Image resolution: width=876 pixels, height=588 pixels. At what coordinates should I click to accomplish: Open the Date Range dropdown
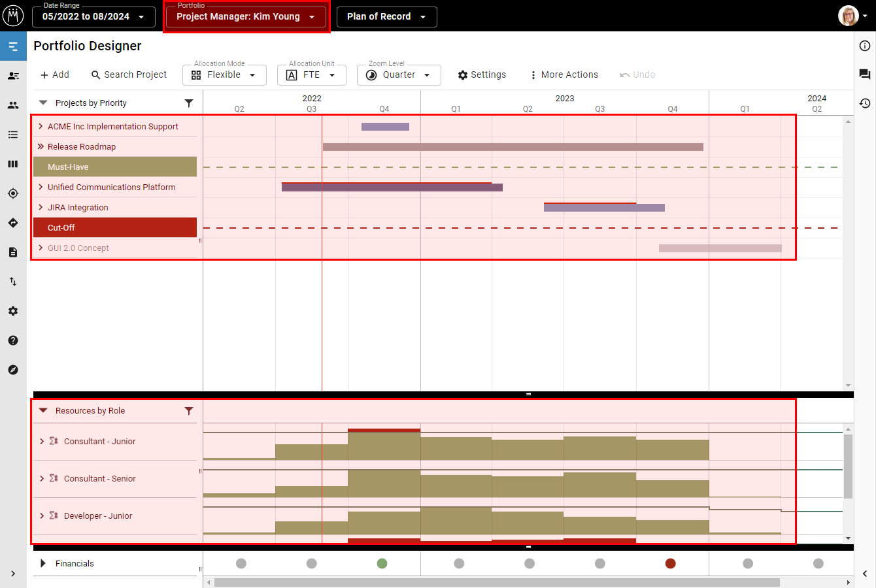click(x=93, y=17)
